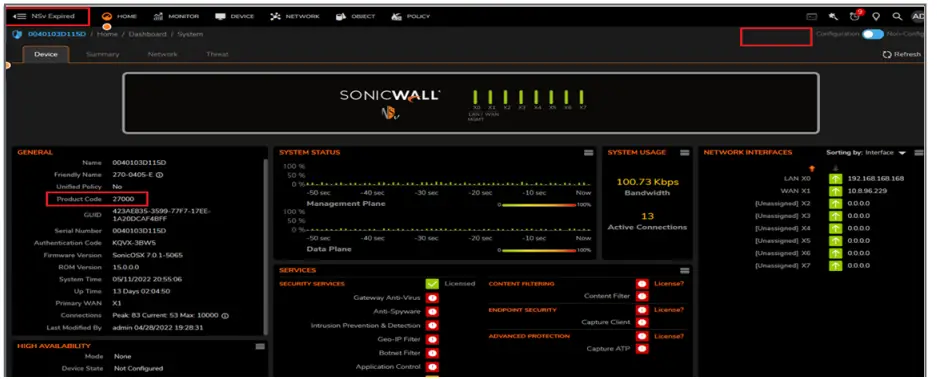
Task: Open the search magnifier icon
Action: (x=897, y=17)
